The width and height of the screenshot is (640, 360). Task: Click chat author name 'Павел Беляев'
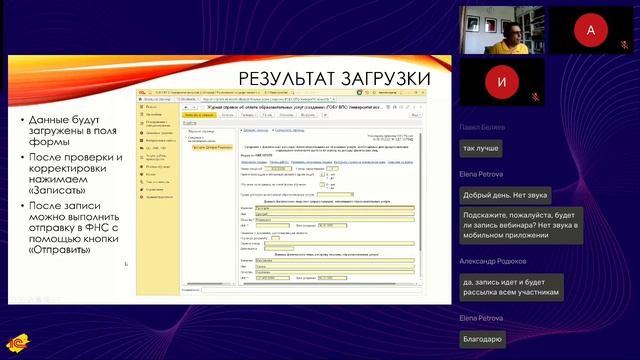(482, 127)
